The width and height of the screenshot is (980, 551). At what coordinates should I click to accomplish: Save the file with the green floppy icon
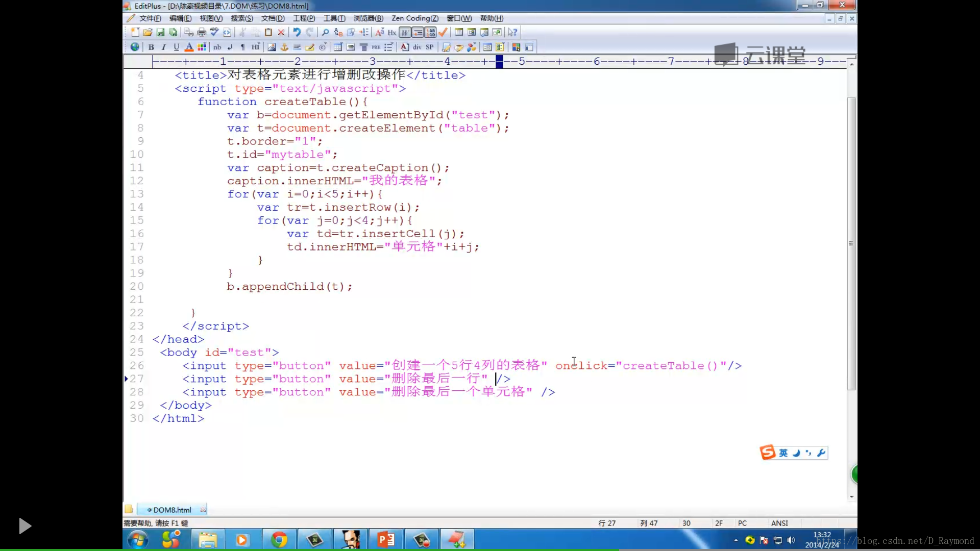[x=160, y=32]
